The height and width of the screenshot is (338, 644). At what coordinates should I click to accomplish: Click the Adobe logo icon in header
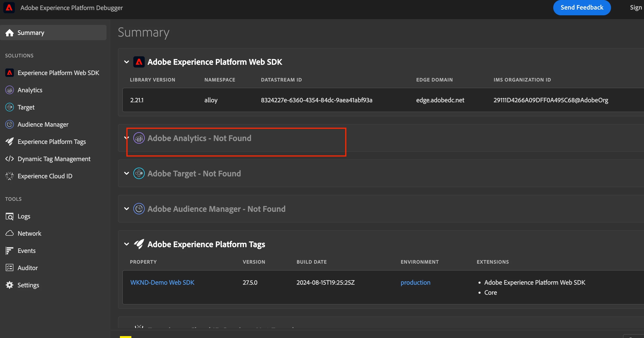pos(9,8)
